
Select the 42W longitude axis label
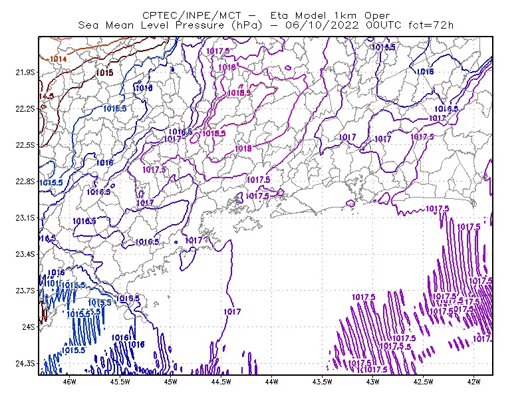tap(473, 382)
